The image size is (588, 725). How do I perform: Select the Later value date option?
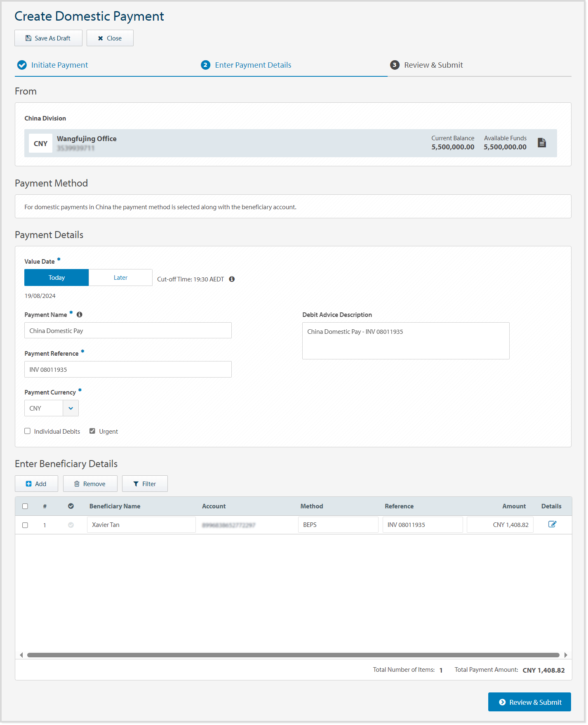120,278
